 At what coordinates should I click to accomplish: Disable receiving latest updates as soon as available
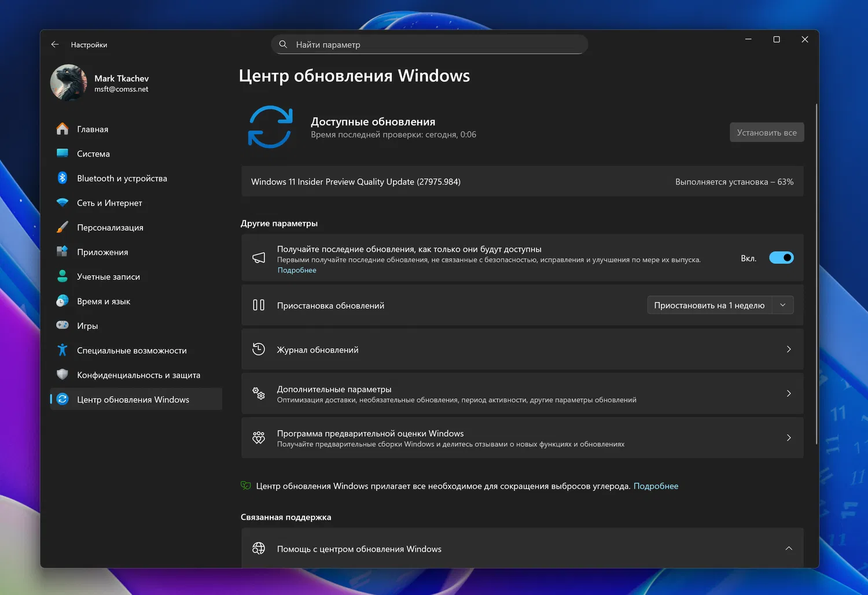781,257
